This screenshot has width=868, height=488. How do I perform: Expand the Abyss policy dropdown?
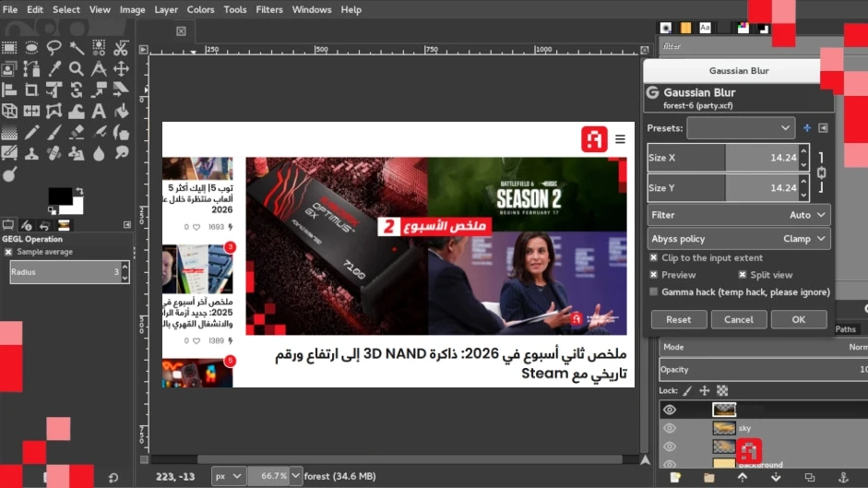739,239
